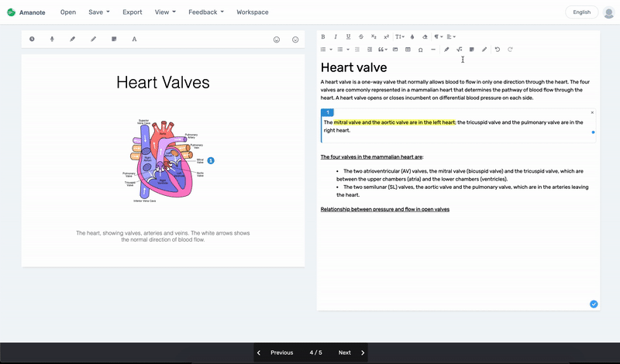The height and width of the screenshot is (364, 620).
Task: Expand the View dropdown
Action: click(165, 12)
